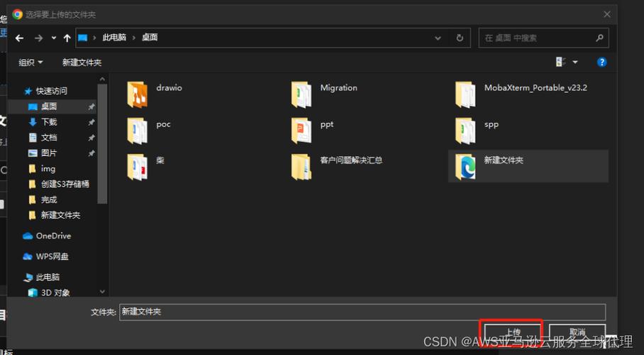Screen dimensions: 644x355
Task: Select the Migration folder icon
Action: coord(301,94)
